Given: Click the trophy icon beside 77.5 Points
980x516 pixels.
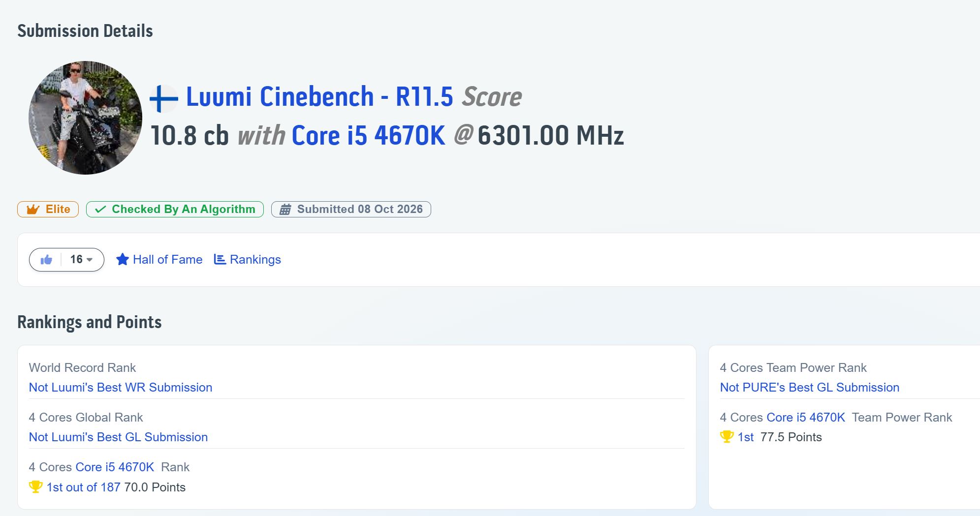Looking at the screenshot, I should pyautogui.click(x=727, y=437).
